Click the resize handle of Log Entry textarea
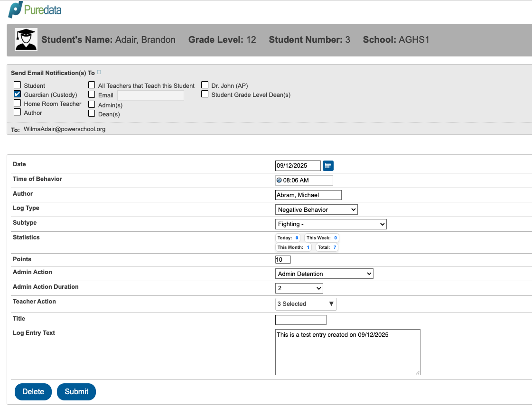The height and width of the screenshot is (408, 532). (418, 373)
